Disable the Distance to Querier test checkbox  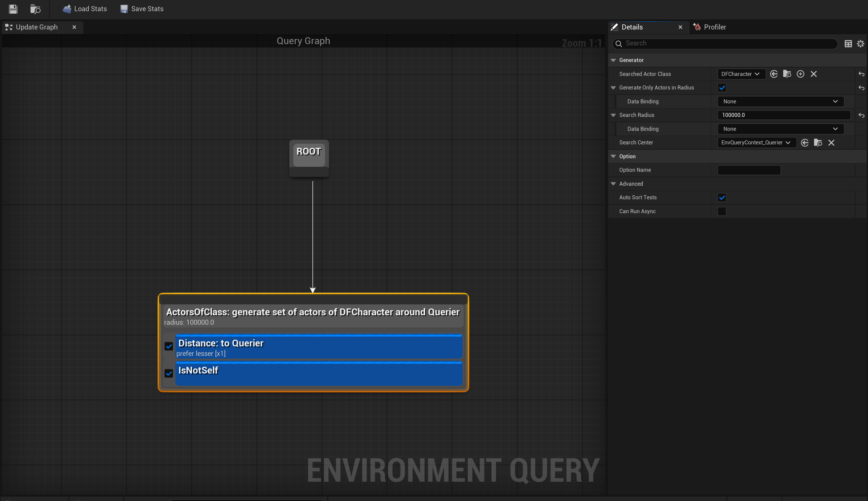click(169, 346)
